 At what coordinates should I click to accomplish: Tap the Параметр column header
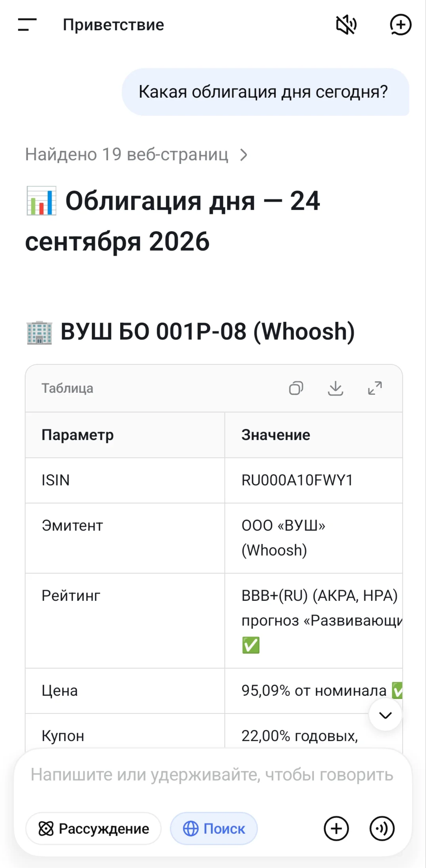coord(78,435)
